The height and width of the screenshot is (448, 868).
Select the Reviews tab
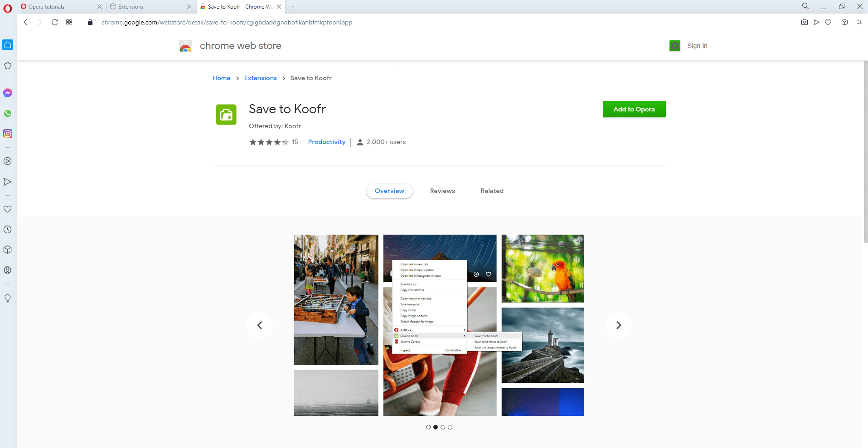[x=442, y=191]
